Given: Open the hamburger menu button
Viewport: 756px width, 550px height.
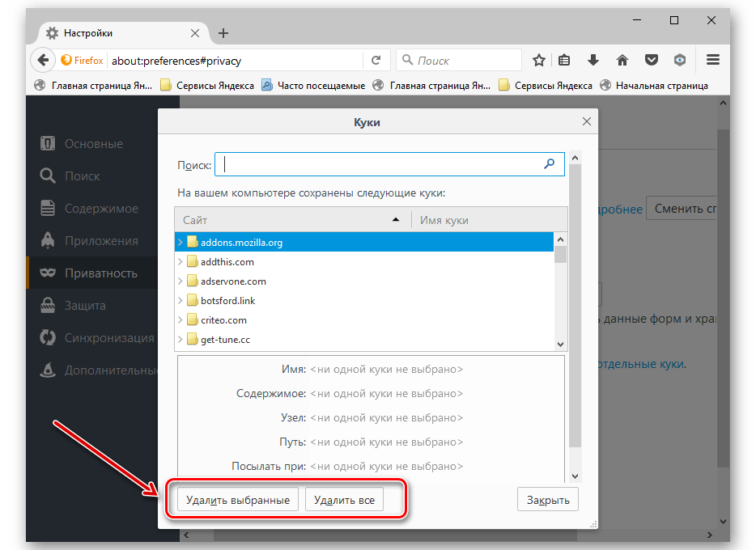Looking at the screenshot, I should 712,60.
